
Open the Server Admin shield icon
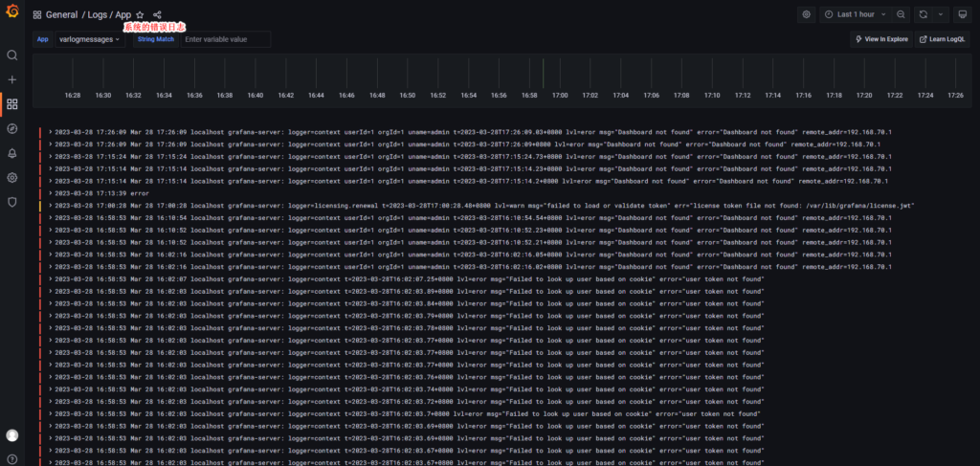(x=11, y=202)
